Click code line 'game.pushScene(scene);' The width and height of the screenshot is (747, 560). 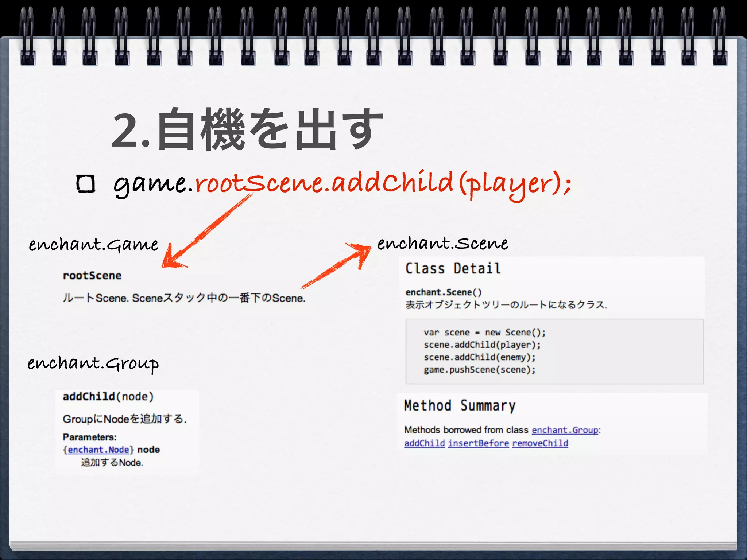(480, 370)
